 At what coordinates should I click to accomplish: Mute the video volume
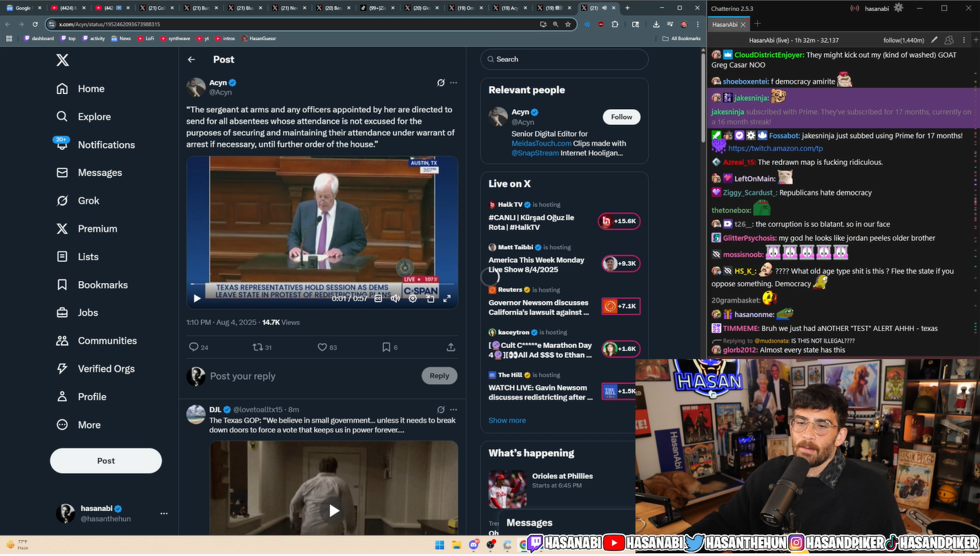click(395, 298)
